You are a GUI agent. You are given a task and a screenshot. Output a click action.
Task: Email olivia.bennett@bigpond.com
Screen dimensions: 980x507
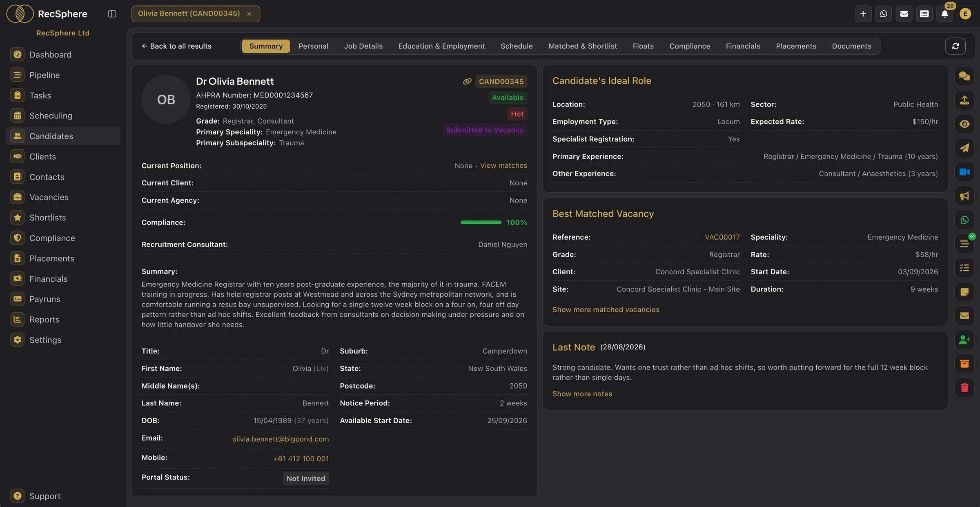pyautogui.click(x=280, y=439)
